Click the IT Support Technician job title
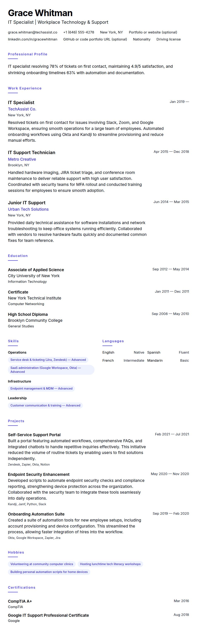Image resolution: width=197 pixels, height=644 pixels. click(x=32, y=152)
